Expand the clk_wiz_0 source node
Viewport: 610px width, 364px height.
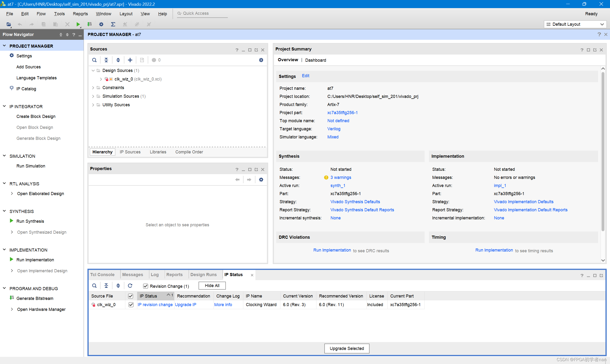click(x=101, y=79)
